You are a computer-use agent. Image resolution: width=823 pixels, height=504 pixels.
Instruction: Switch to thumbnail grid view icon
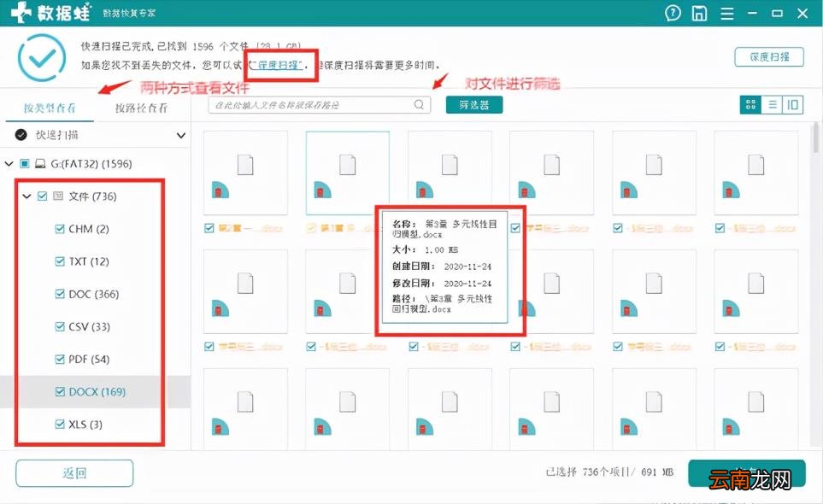coord(750,105)
